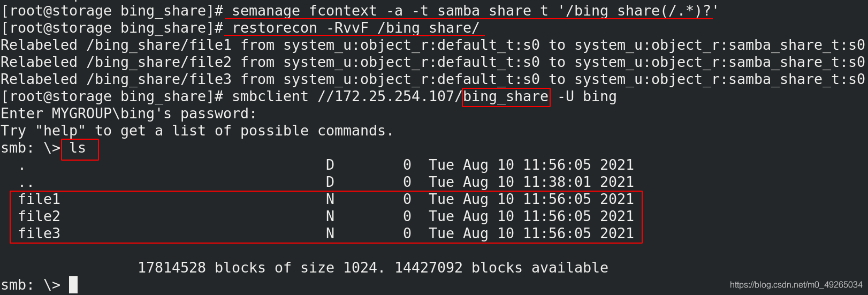Select the Relabeled /bing_share/file3 line
The height and width of the screenshot is (295, 868).
tap(433, 79)
